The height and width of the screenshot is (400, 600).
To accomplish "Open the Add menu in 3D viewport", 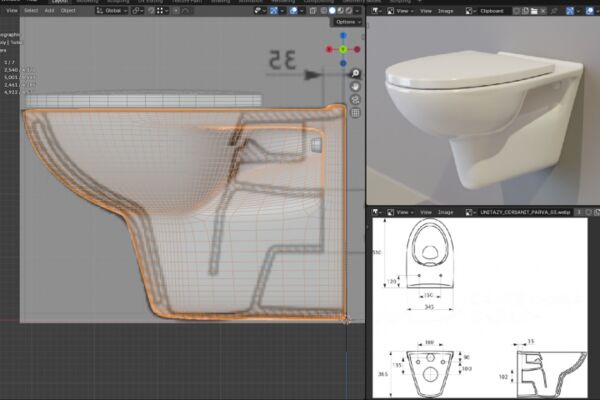I will coord(49,11).
